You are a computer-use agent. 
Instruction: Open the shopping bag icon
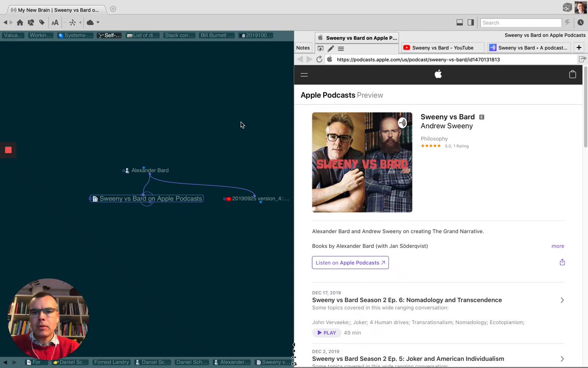point(572,74)
